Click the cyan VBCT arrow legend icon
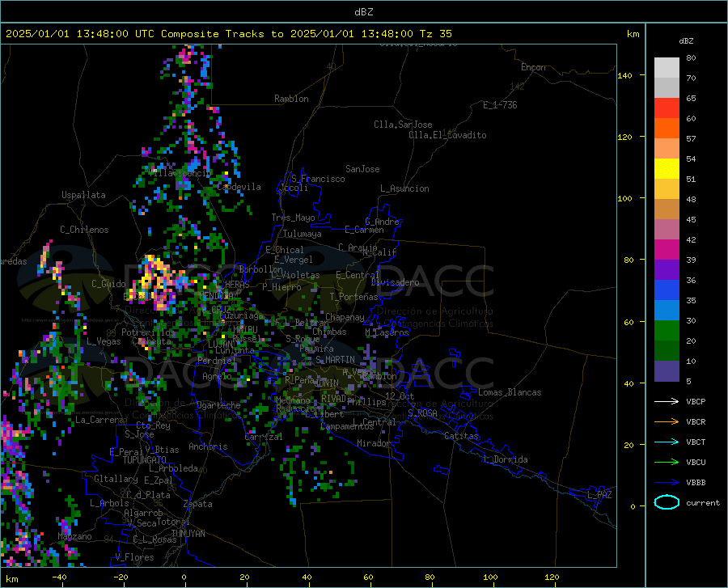This screenshot has height=588, width=728. pos(667,442)
